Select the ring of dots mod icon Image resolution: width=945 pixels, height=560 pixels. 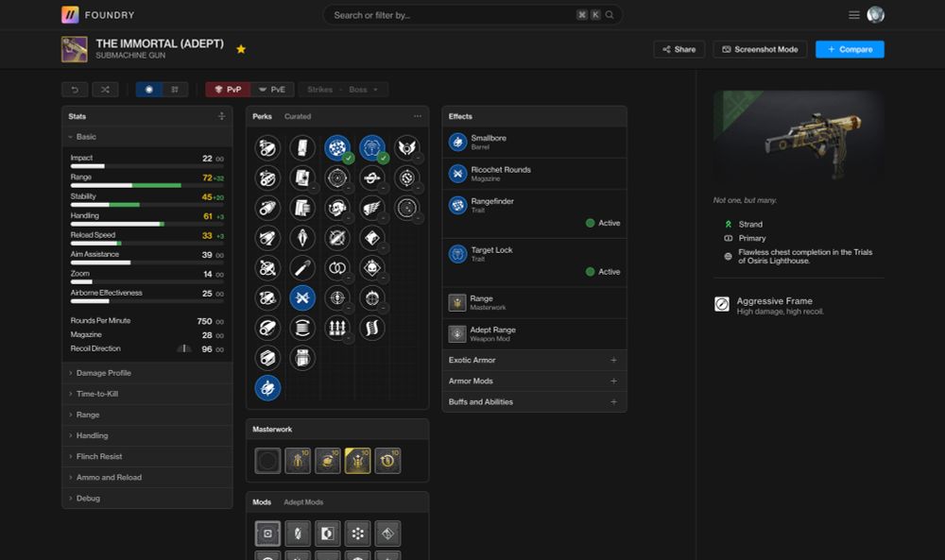pos(358,534)
